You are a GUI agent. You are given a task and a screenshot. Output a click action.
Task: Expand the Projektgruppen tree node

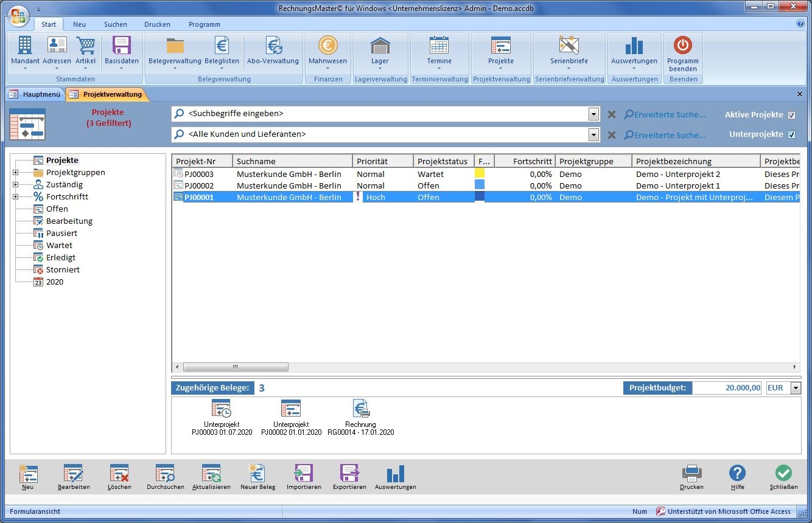click(x=15, y=173)
